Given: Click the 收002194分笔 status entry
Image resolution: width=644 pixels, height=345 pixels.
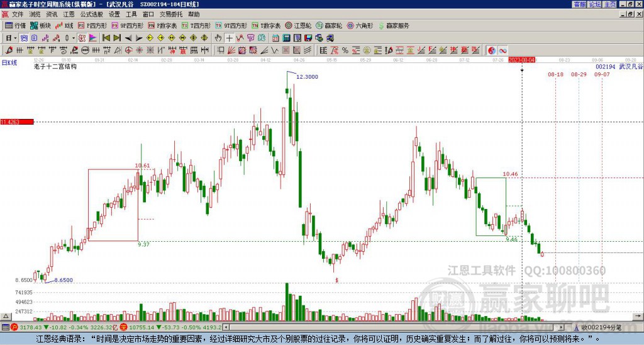Looking at the screenshot, I should (601, 327).
